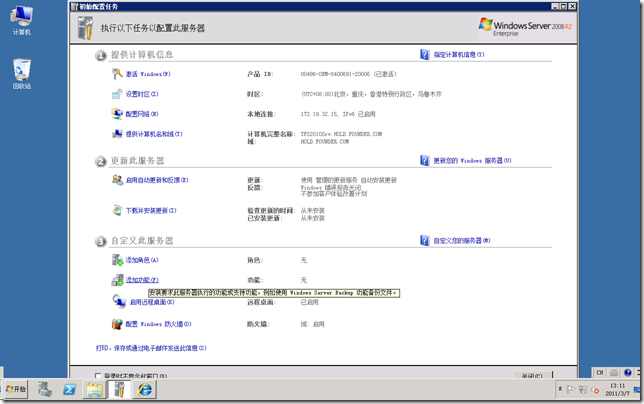This screenshot has width=644, height=404.
Task: Open the 提供计算机名和域 link
Action: tap(154, 134)
